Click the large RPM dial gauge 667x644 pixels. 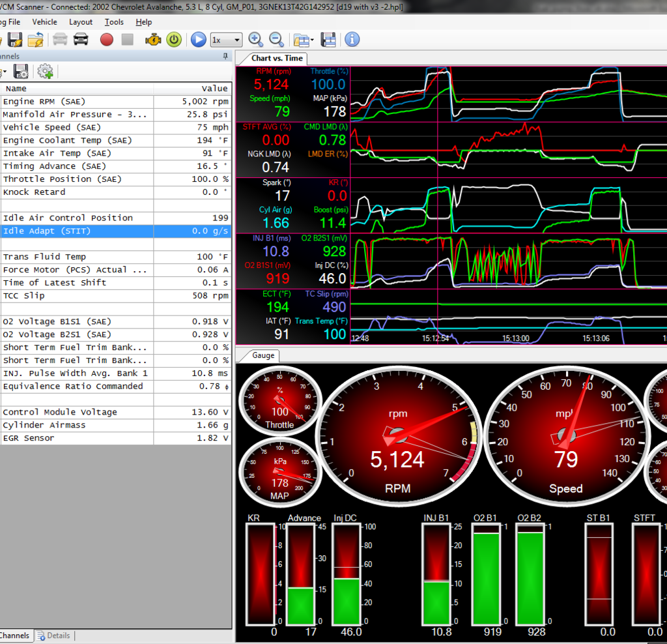click(x=399, y=436)
